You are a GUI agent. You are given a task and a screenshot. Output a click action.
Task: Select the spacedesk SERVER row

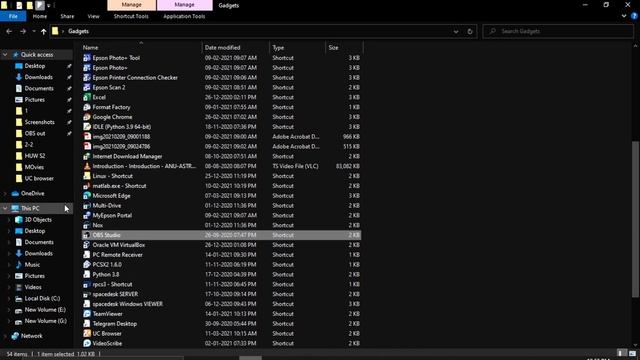pos(221,294)
